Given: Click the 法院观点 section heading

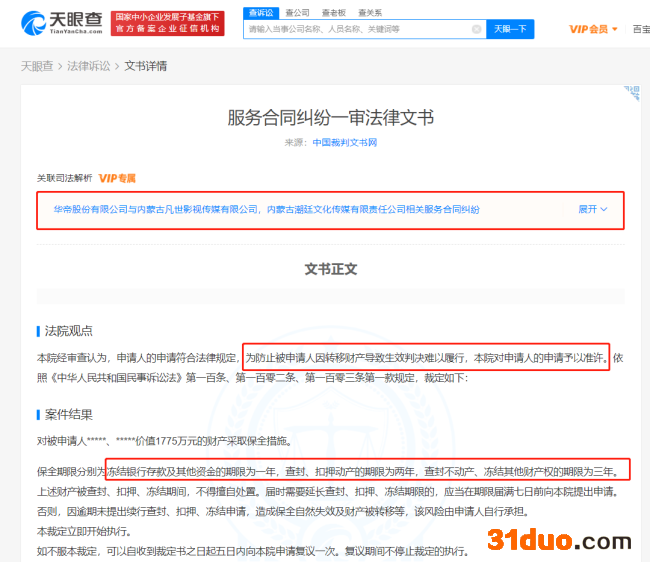Looking at the screenshot, I should click(x=69, y=331).
